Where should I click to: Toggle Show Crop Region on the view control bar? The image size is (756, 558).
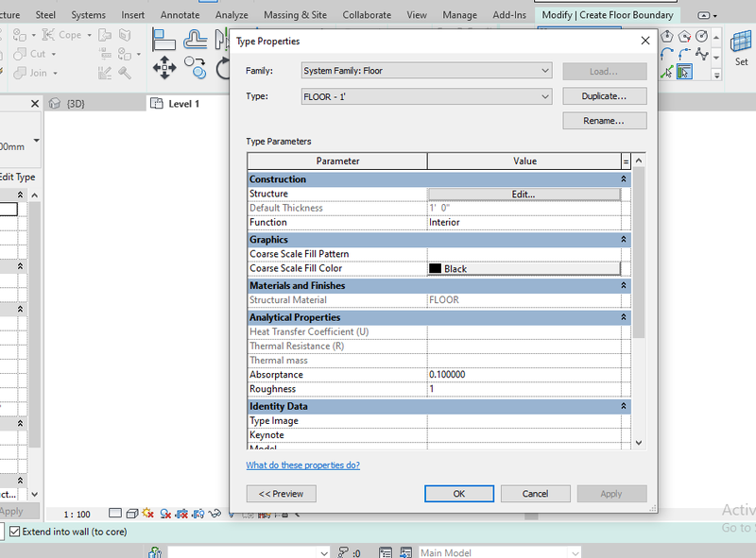tap(198, 514)
